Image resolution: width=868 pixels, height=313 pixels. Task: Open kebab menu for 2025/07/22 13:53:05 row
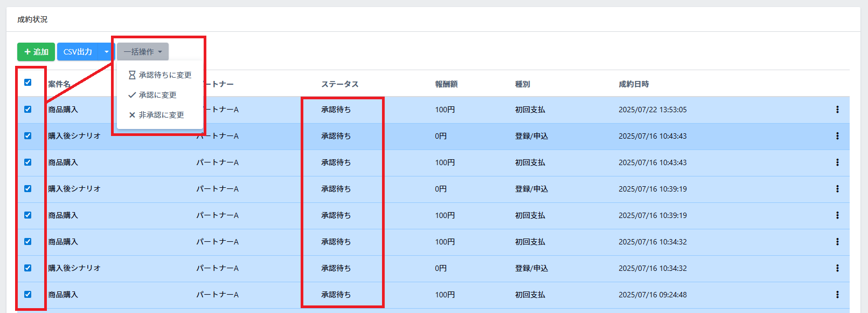click(837, 110)
